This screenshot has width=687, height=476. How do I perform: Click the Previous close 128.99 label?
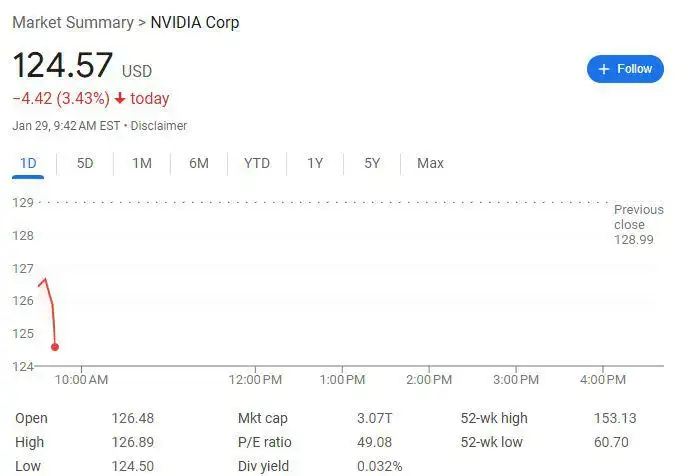638,224
